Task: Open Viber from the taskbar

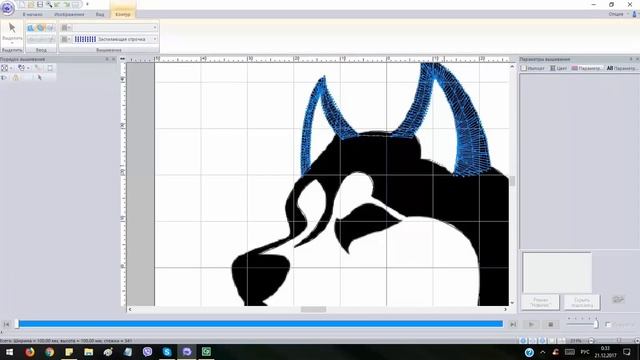Action: [147, 352]
